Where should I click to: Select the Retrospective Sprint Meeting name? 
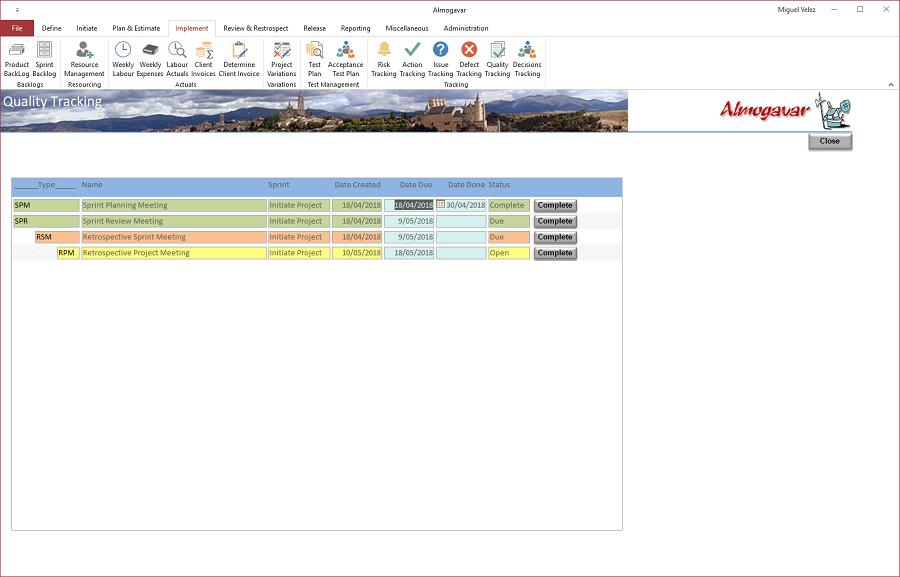click(174, 237)
